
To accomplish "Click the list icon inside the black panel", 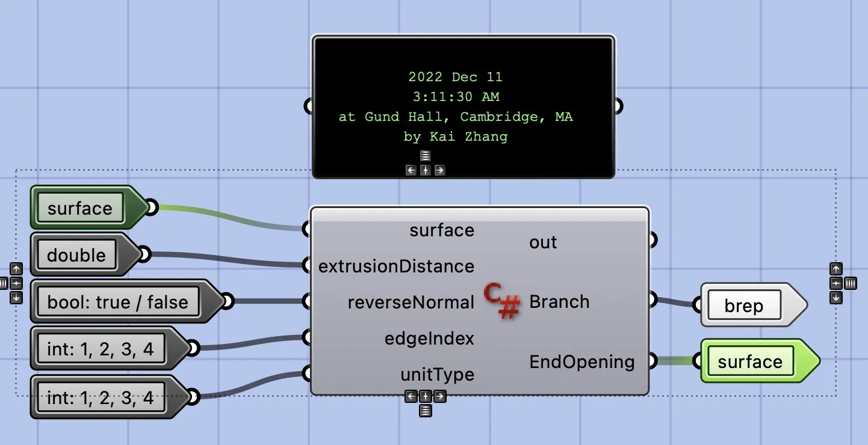I will click(x=426, y=156).
